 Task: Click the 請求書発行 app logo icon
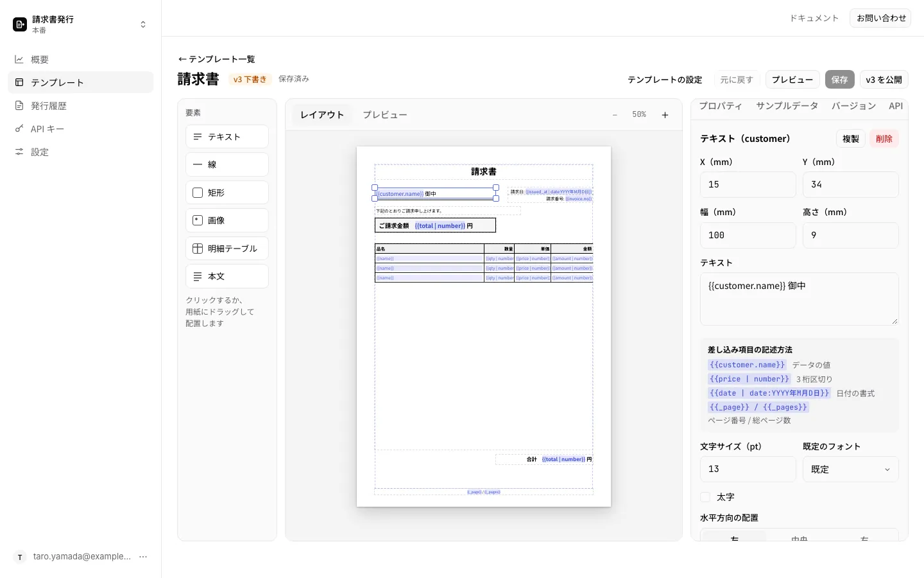pos(20,24)
